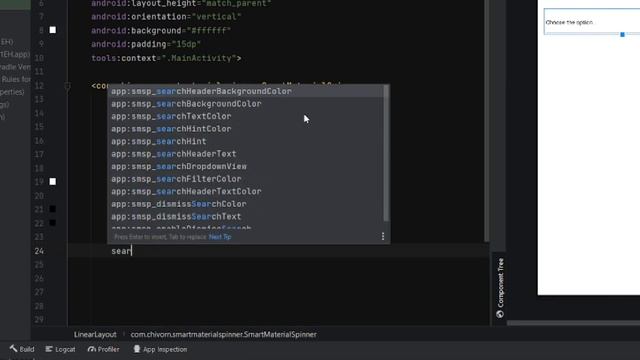Click black color swatch on line 21 gutter

tap(53, 209)
